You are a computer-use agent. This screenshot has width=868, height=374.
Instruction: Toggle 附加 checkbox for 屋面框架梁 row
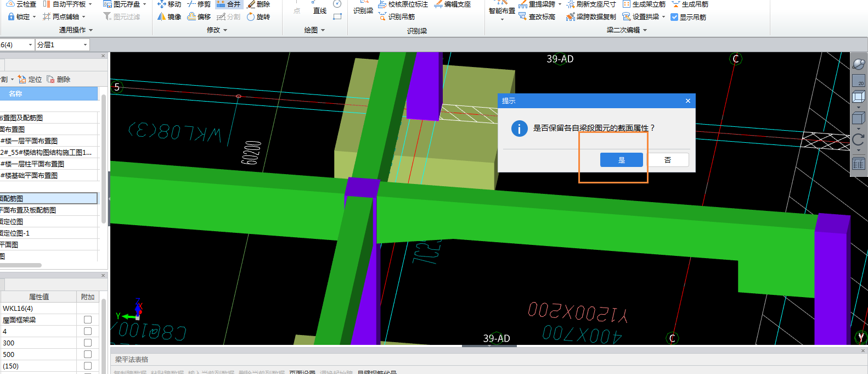point(88,320)
